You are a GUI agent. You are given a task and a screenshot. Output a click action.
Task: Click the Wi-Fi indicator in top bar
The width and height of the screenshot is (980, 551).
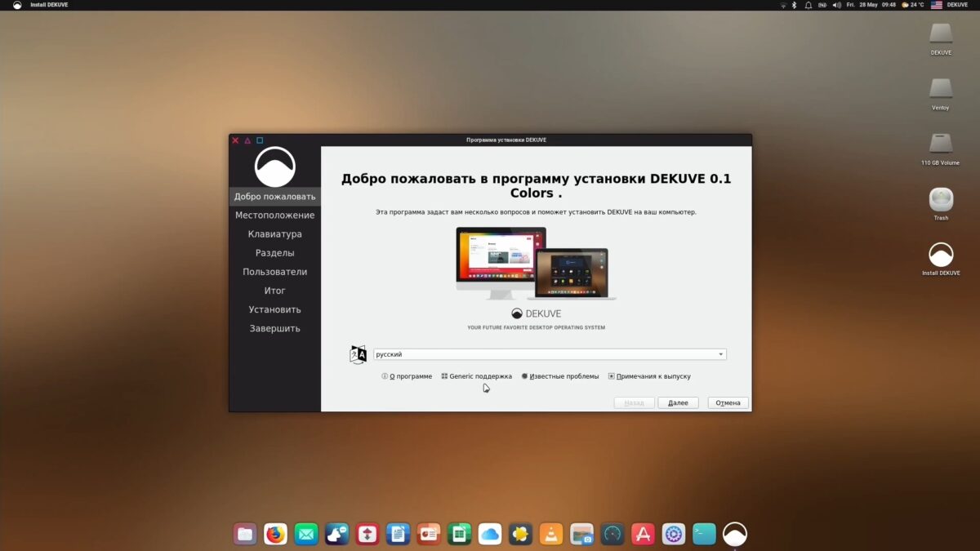click(783, 5)
